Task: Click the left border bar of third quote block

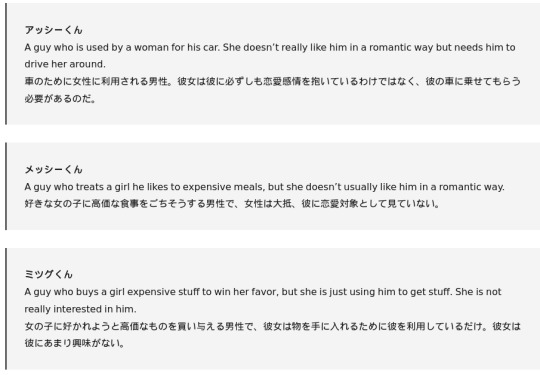Action: point(6,309)
